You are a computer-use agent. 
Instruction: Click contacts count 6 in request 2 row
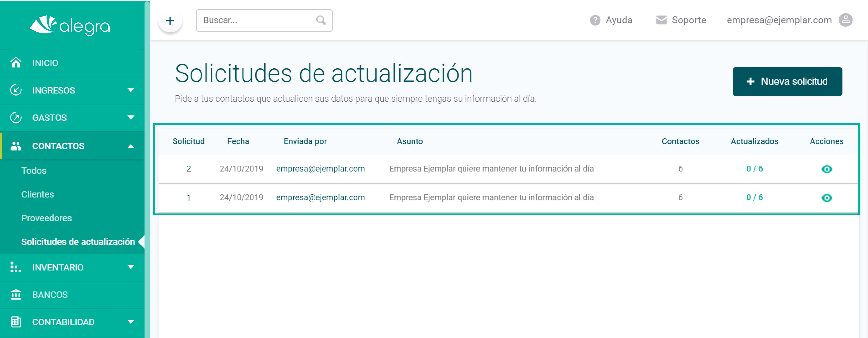point(680,169)
